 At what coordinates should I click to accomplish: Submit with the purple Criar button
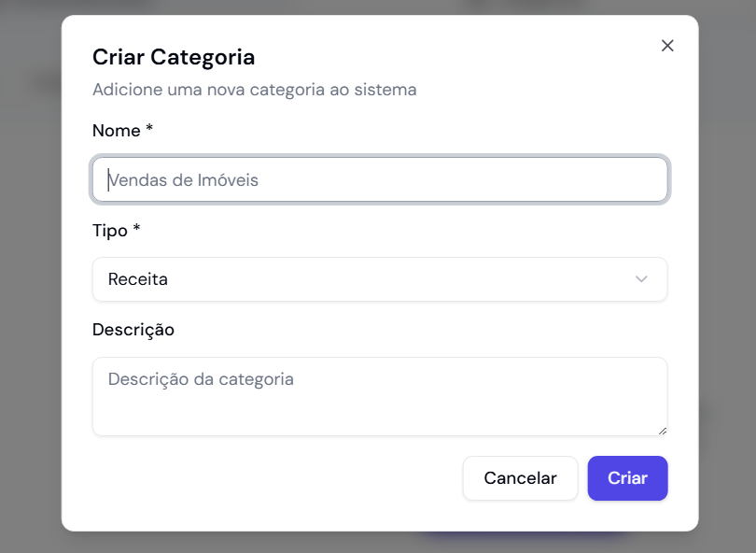[x=627, y=478]
